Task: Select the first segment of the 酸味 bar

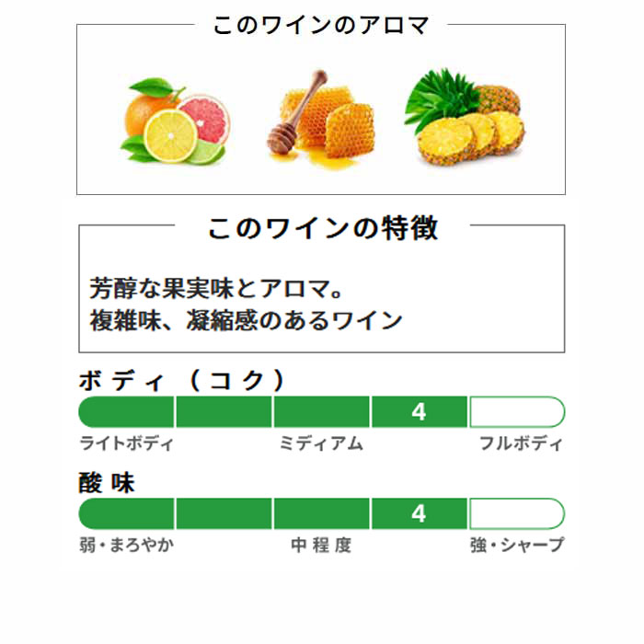Action: click(126, 513)
